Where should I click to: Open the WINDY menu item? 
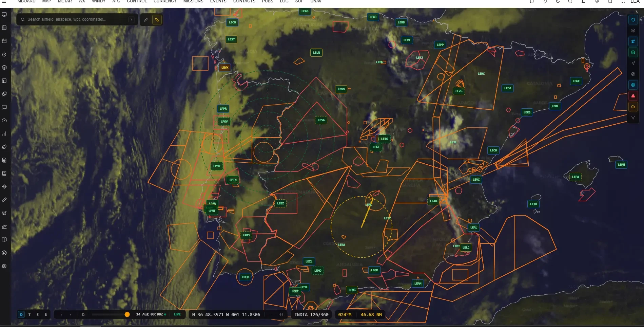(99, 1)
